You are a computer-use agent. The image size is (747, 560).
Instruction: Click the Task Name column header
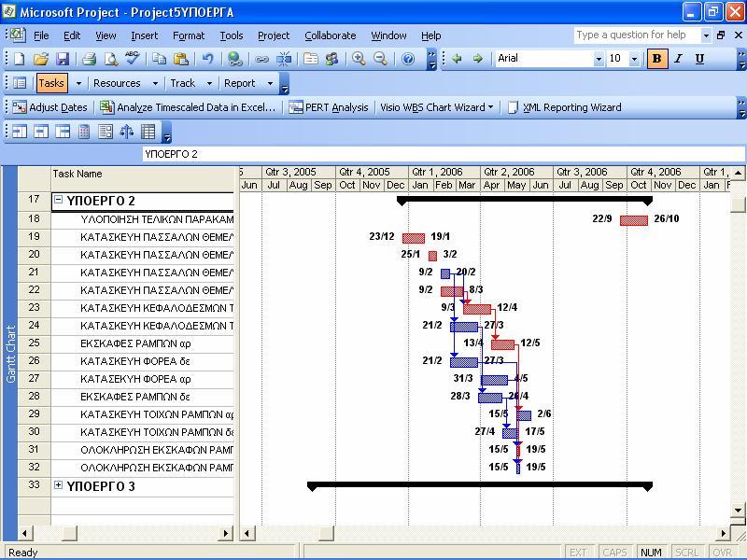click(143, 178)
